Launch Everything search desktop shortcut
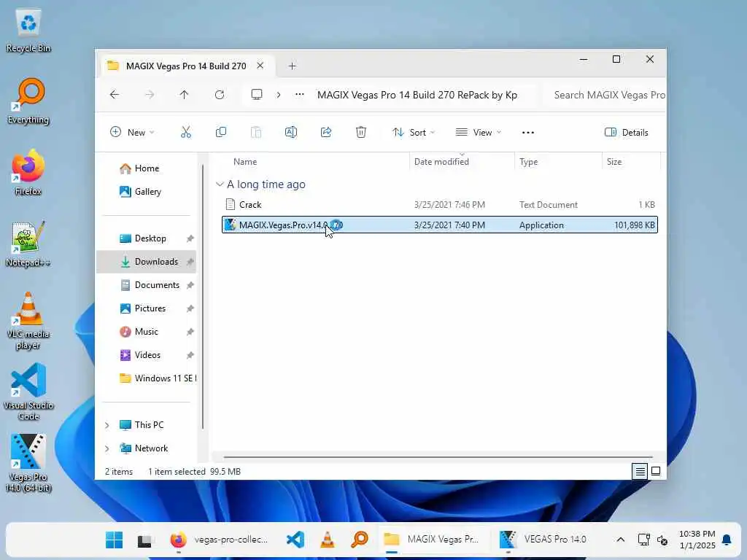The height and width of the screenshot is (560, 747). (x=28, y=101)
